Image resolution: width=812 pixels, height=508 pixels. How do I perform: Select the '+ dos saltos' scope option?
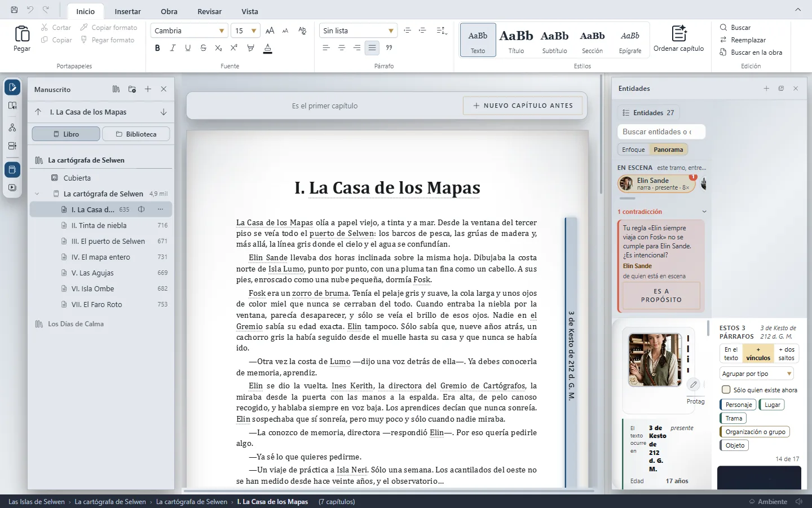786,353
